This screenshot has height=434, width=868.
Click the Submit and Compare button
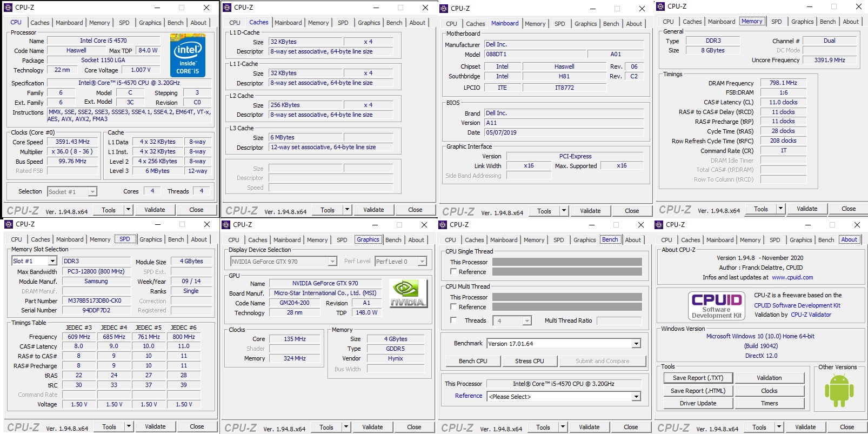click(x=603, y=361)
